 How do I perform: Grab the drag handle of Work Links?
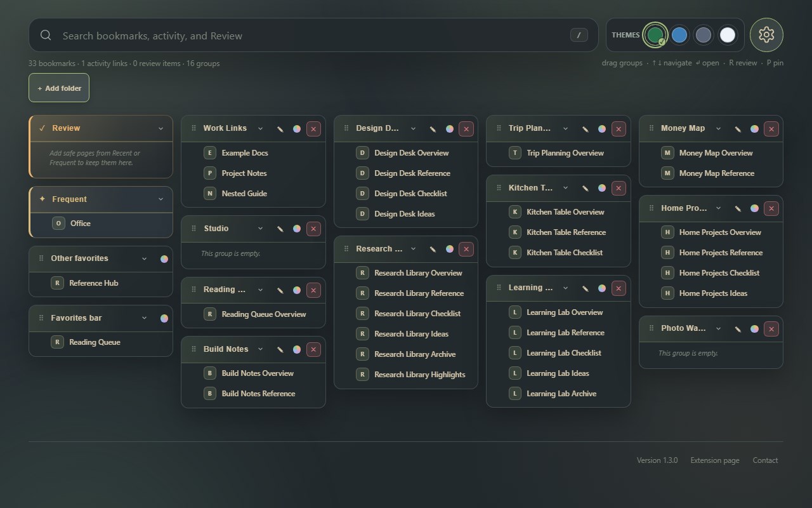(193, 128)
